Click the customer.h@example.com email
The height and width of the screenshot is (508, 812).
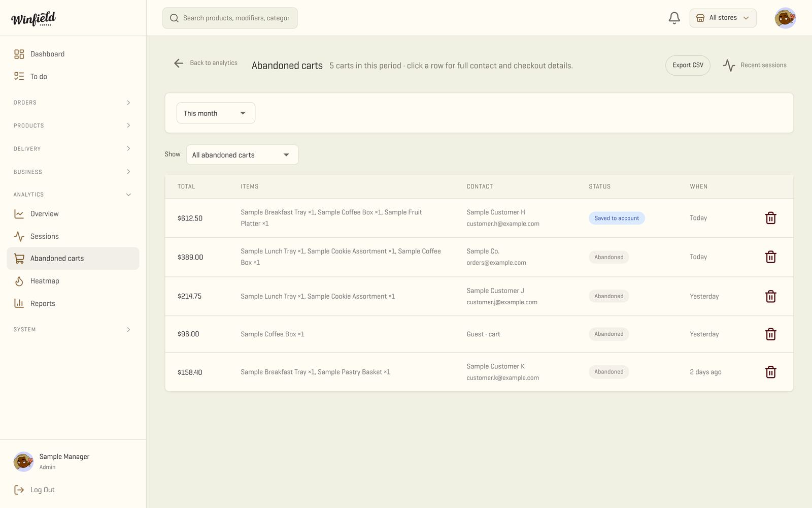503,224
